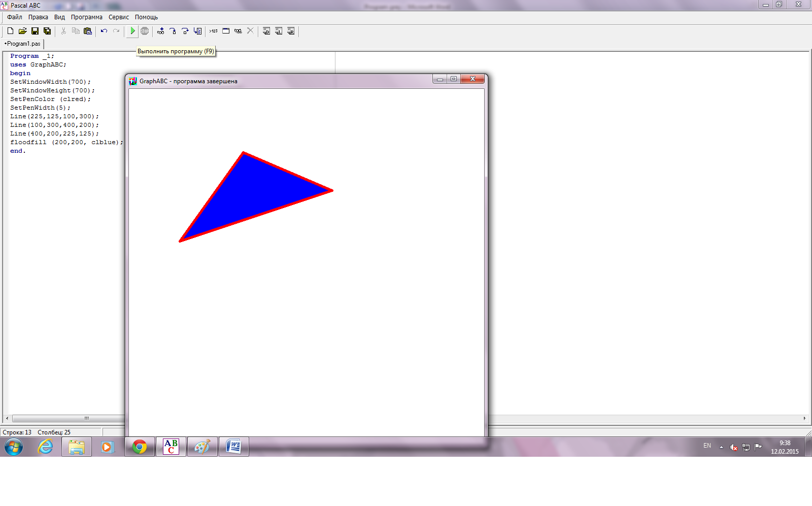Create a new file with toolbar icon
The width and height of the screenshot is (812, 506).
click(10, 31)
